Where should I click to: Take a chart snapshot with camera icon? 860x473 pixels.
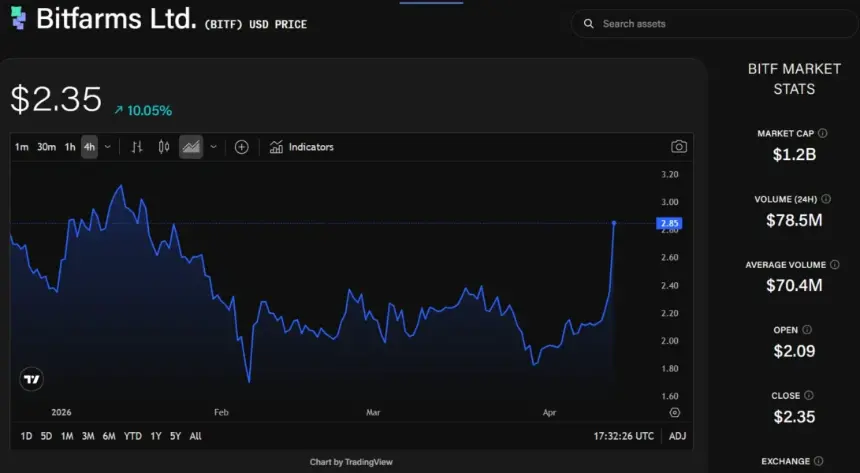tap(679, 147)
